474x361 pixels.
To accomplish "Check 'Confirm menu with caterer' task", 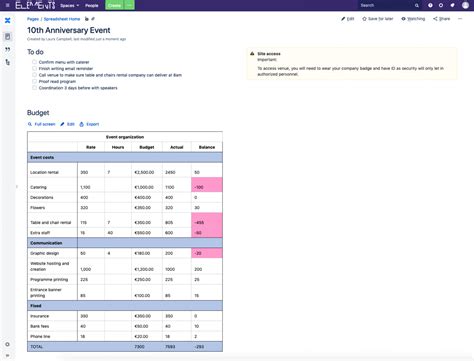I will [x=34, y=62].
